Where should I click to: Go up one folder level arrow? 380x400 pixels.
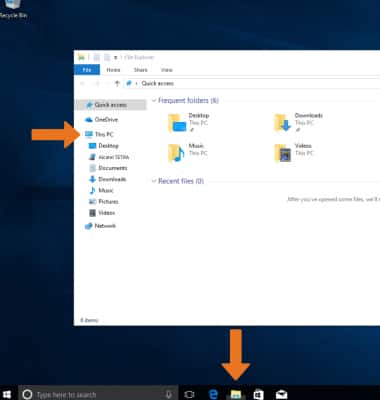pos(117,83)
